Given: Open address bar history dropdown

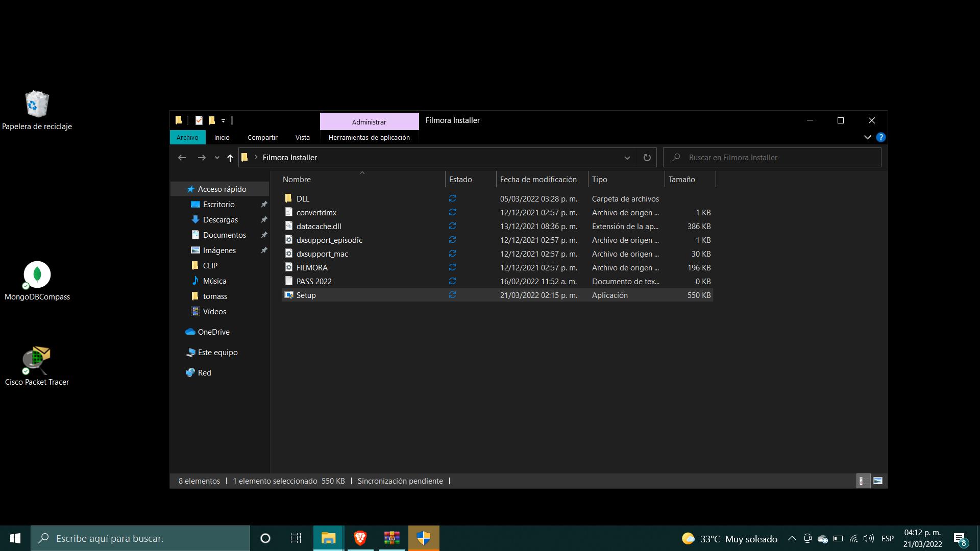Looking at the screenshot, I should click(x=627, y=158).
